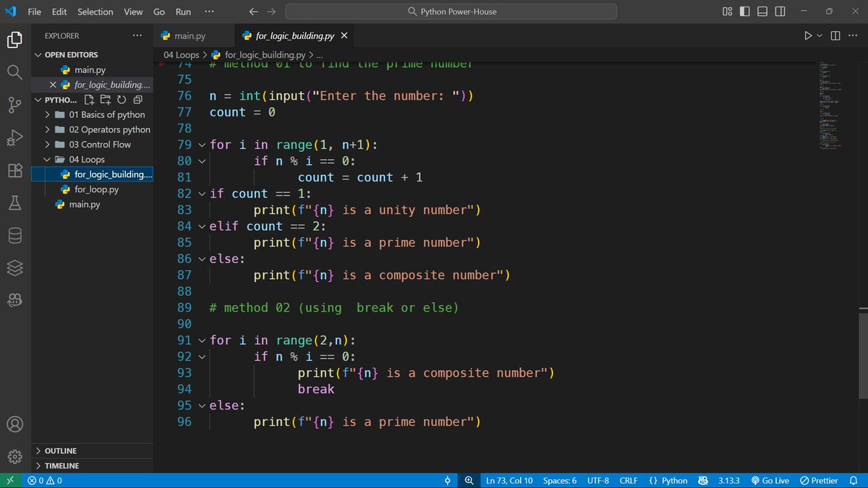The height and width of the screenshot is (488, 868).
Task: Open notifications bell
Action: [x=854, y=480]
